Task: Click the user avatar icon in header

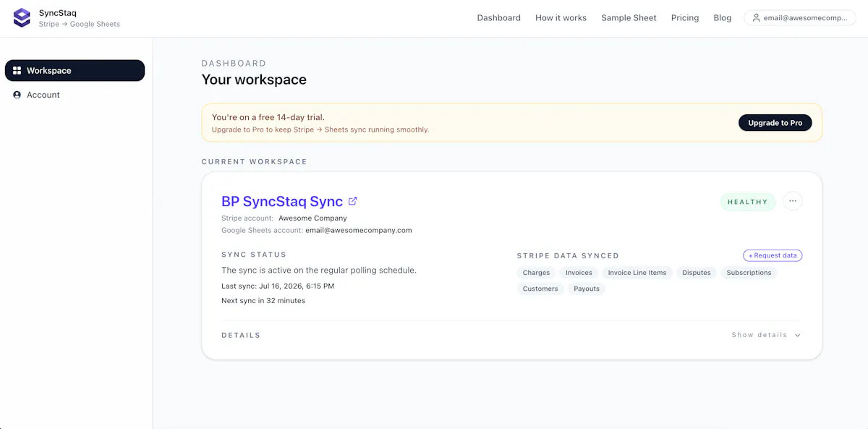Action: tap(757, 18)
